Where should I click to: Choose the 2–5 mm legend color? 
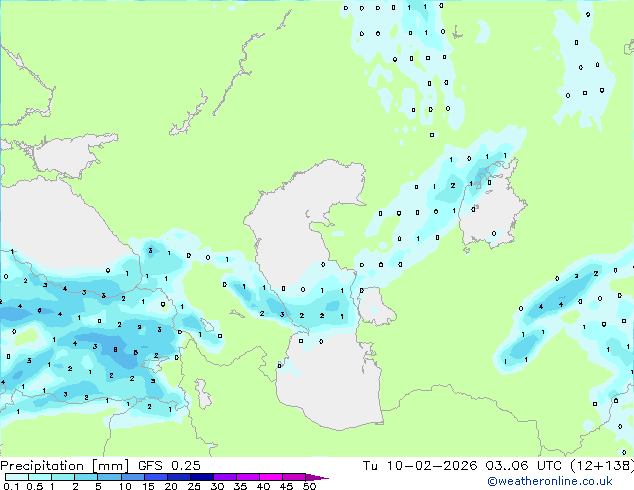86,477
